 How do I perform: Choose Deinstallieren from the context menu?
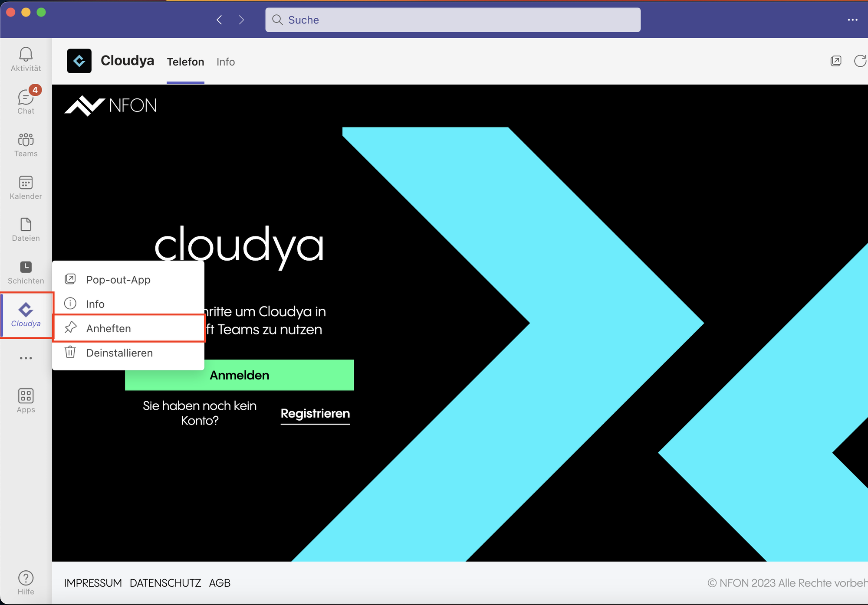tap(119, 353)
